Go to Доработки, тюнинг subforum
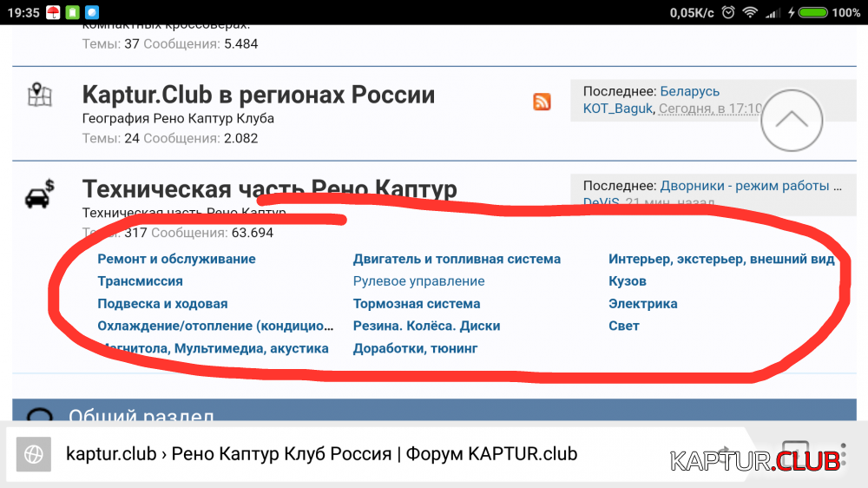The width and height of the screenshot is (868, 488). (415, 348)
